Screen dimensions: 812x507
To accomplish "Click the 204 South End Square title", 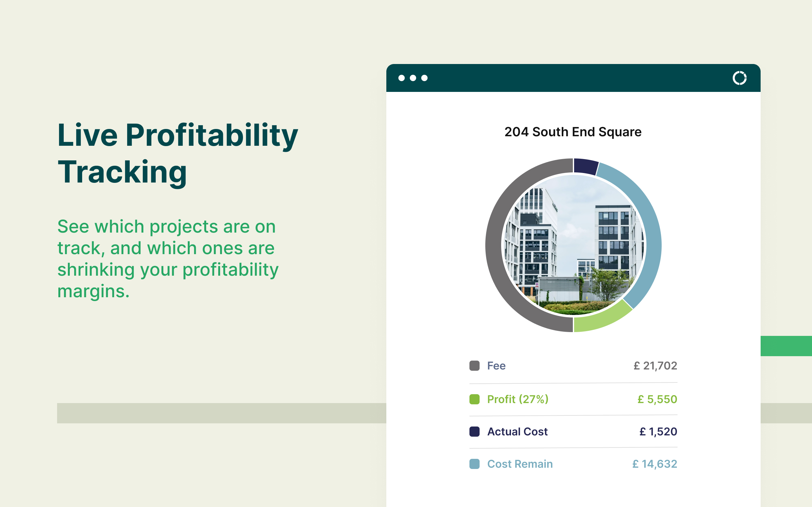I will point(573,132).
